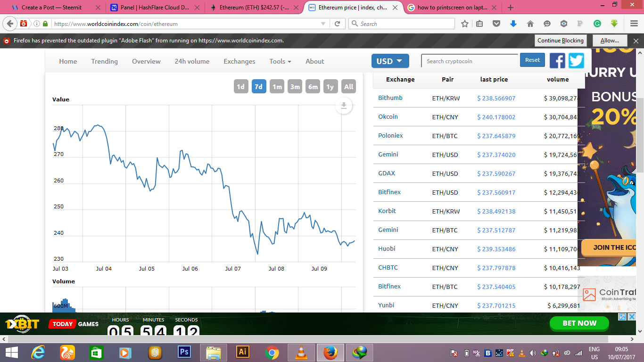The height and width of the screenshot is (362, 644).
Task: Open Photoshop from the taskbar
Action: tap(184, 352)
